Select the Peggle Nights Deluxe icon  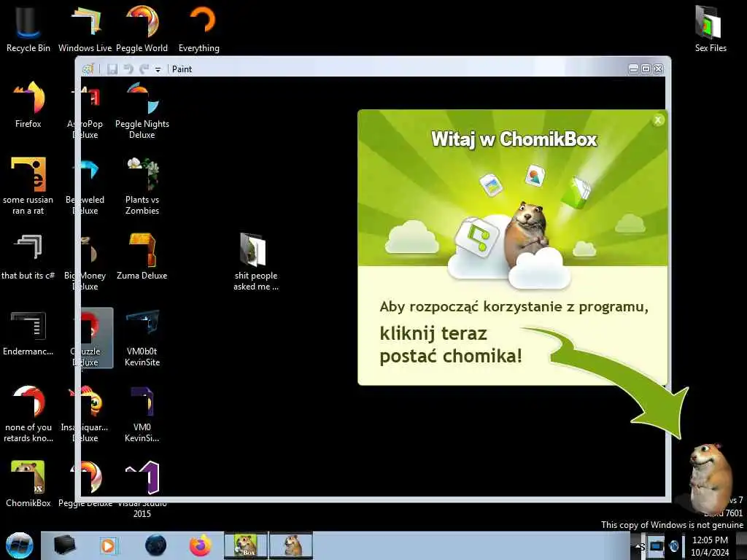coord(142,111)
